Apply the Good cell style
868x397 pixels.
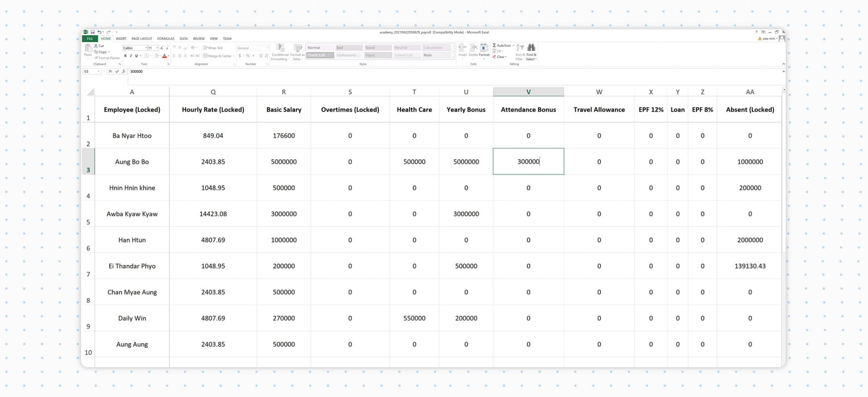378,48
